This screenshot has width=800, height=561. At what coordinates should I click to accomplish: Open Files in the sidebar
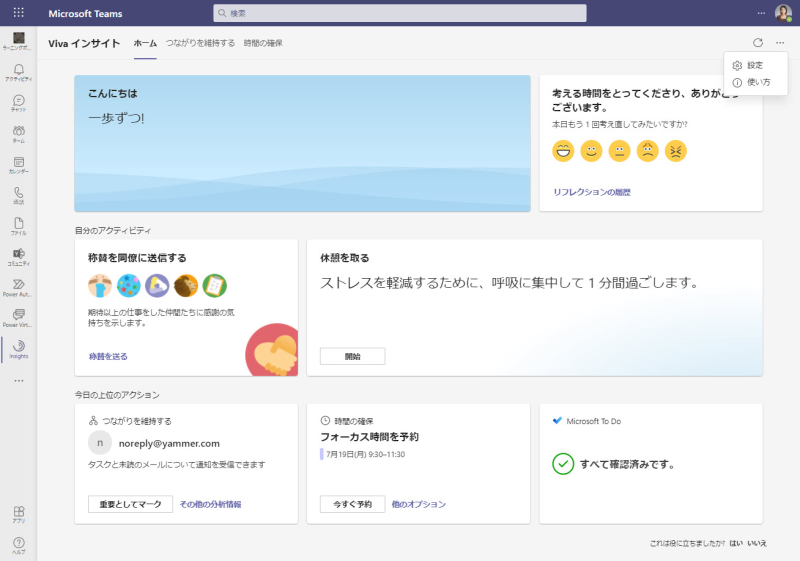(18, 226)
